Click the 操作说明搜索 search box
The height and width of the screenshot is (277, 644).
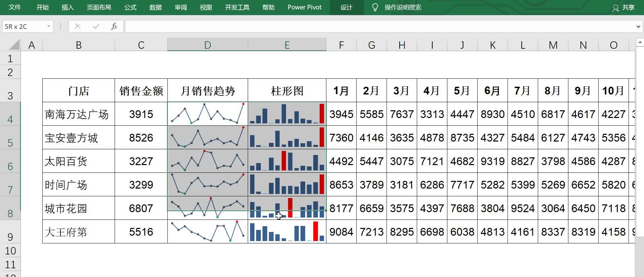[x=403, y=7]
